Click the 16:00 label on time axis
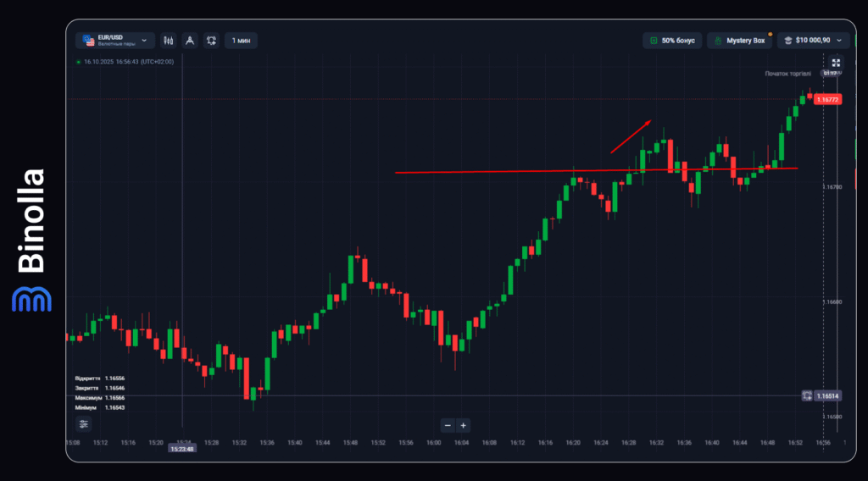This screenshot has width=868, height=481. (433, 442)
